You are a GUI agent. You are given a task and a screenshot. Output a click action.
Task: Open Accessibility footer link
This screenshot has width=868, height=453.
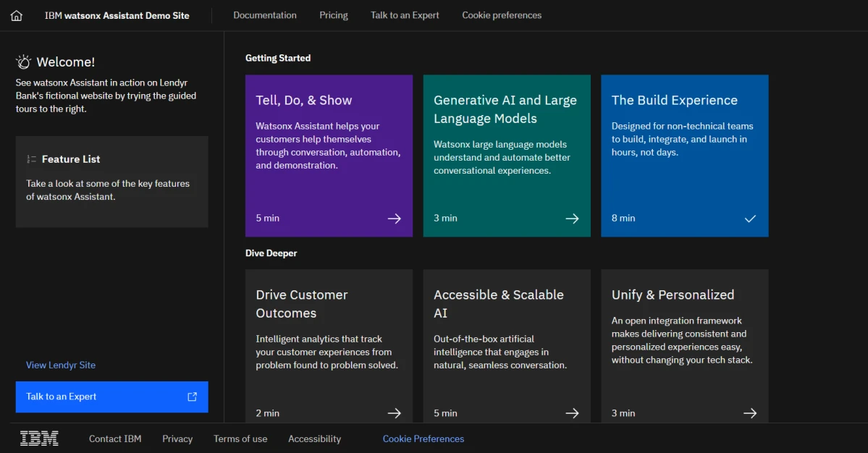(x=314, y=439)
